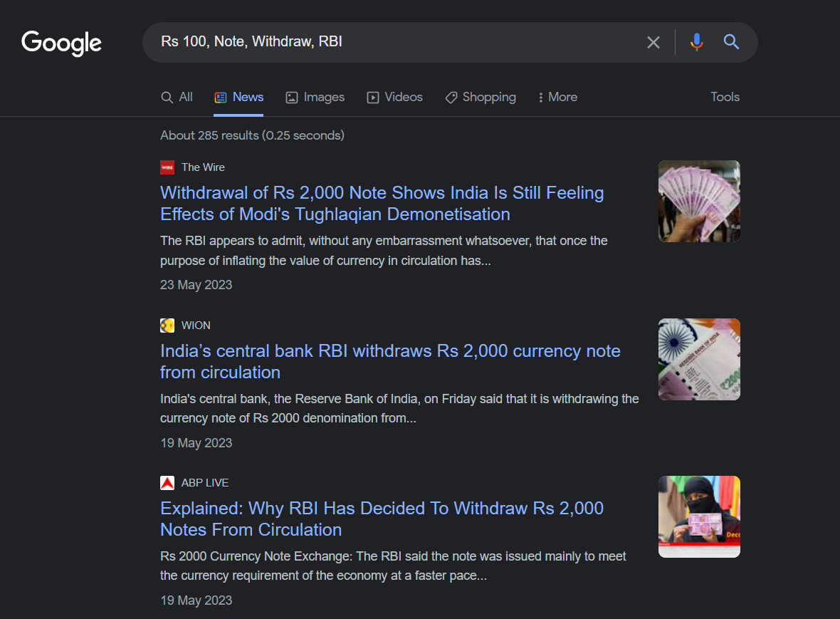Switch to the Videos tab

coord(395,98)
